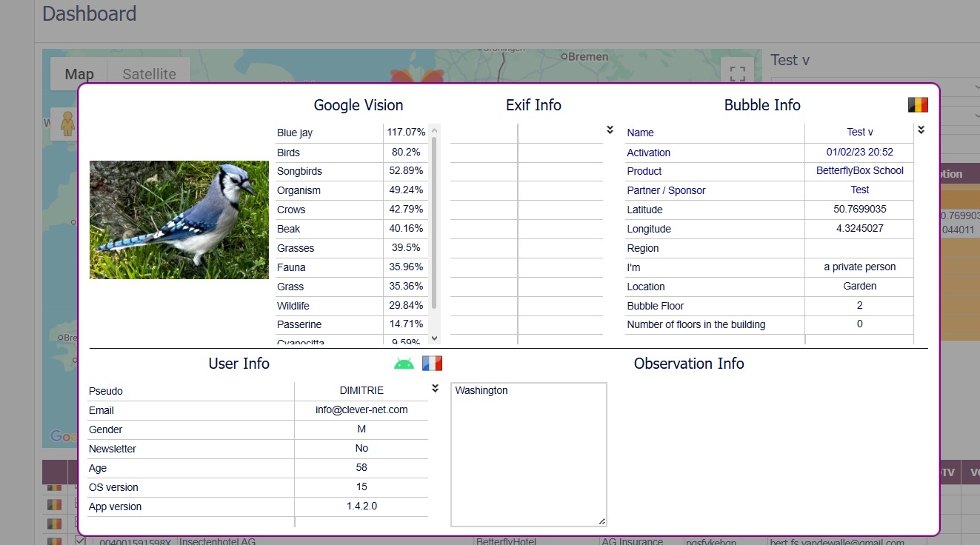Click the BetterflyBox School value
980x545 pixels.
(x=860, y=170)
